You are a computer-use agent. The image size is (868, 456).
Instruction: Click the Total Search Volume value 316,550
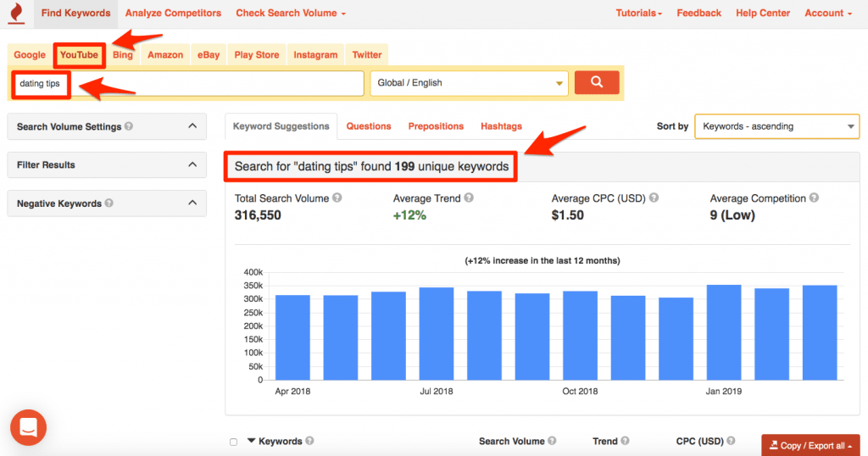[x=258, y=215]
